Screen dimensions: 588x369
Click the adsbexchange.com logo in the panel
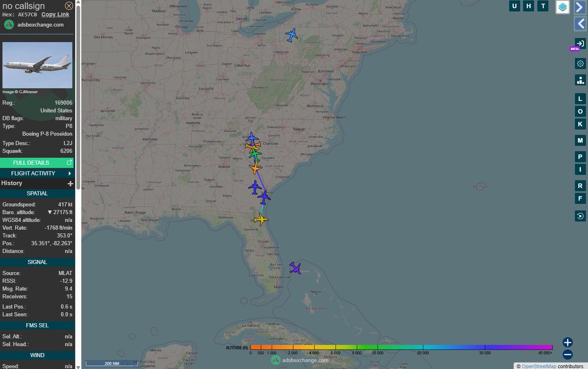click(10, 25)
